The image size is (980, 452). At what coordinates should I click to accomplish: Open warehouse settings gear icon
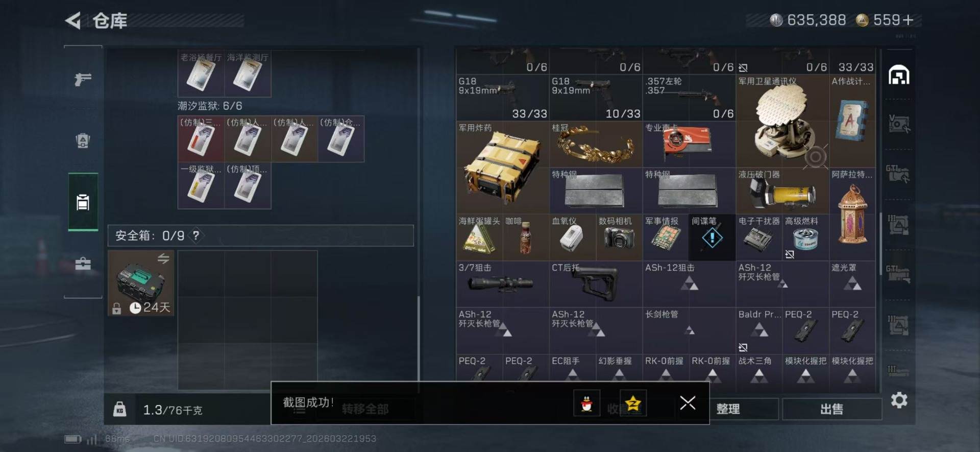(x=899, y=400)
